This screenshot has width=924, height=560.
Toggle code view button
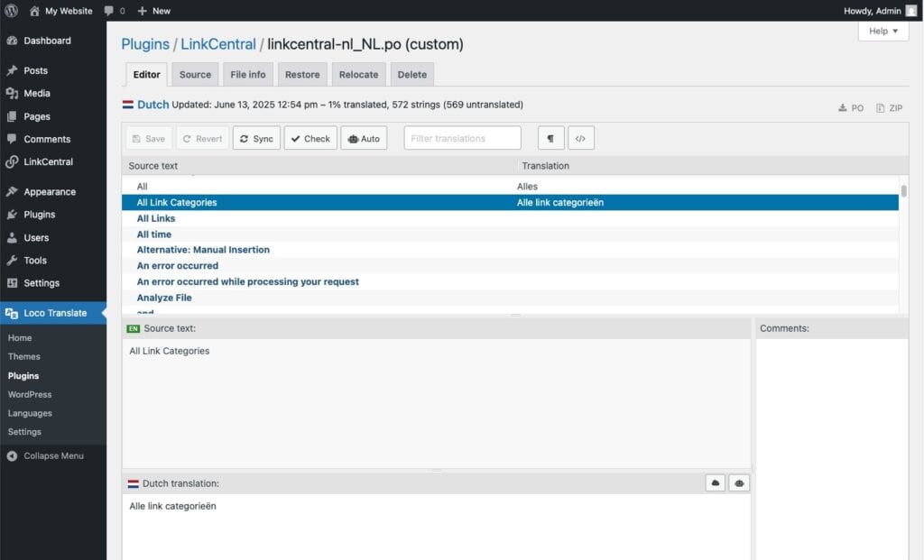pos(581,138)
